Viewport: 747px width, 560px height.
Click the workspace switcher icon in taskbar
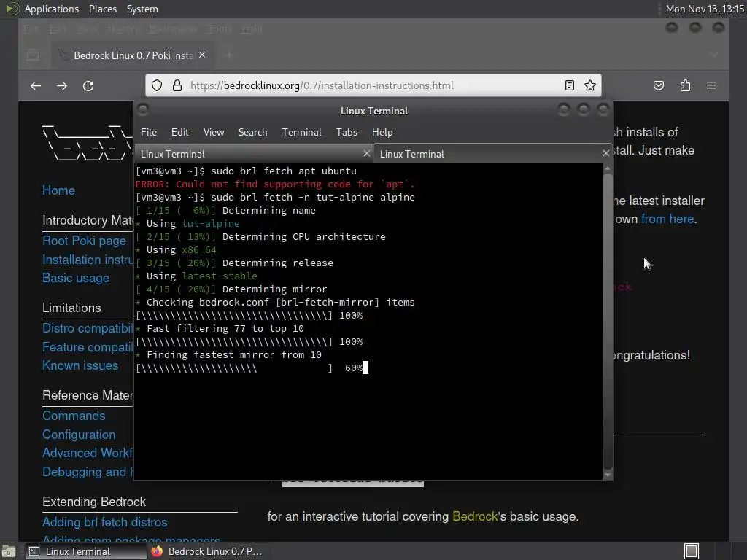pos(692,551)
